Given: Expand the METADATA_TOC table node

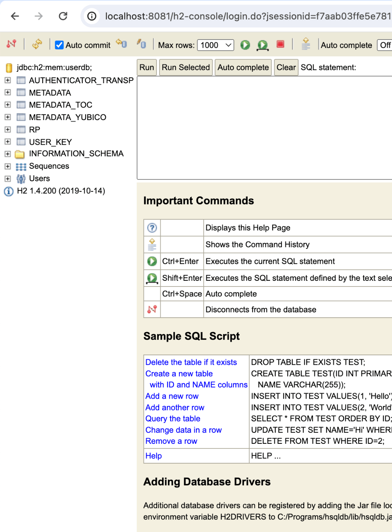Looking at the screenshot, I should click(x=8, y=104).
